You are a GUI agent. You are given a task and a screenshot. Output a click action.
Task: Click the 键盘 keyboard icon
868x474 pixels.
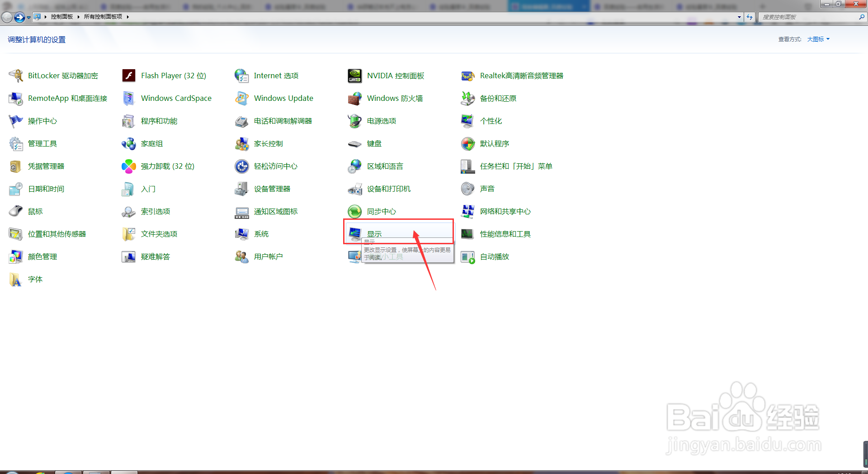click(x=355, y=143)
